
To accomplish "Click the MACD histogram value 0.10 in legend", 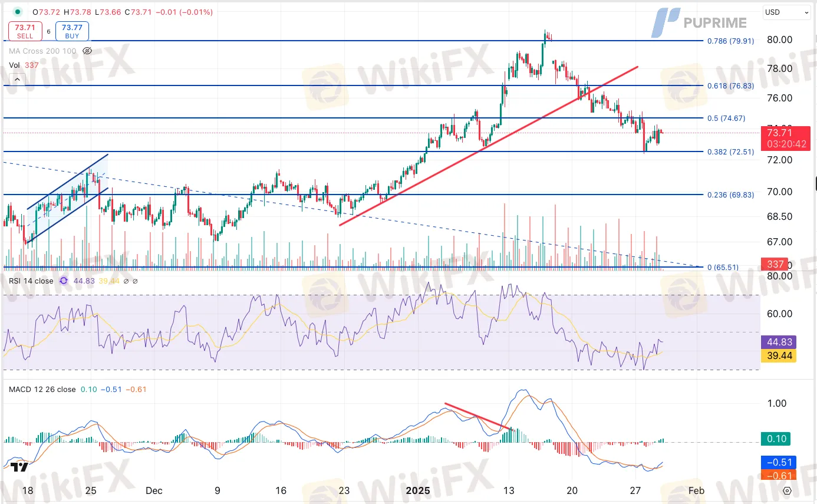I will click(x=88, y=390).
